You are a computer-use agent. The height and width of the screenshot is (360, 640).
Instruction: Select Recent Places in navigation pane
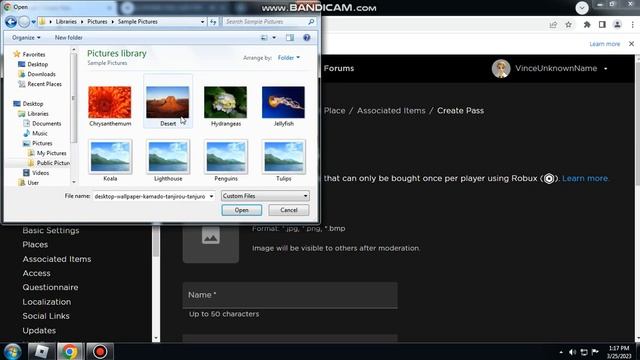point(44,84)
